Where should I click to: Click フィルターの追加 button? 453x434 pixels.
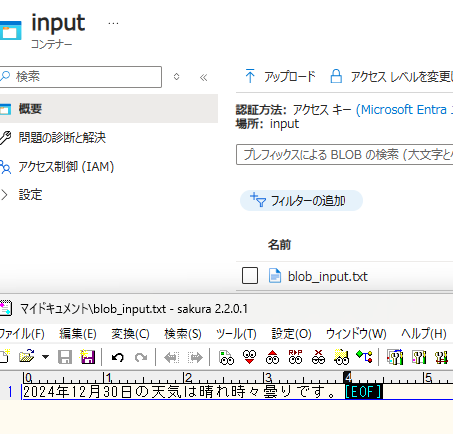[x=301, y=200]
